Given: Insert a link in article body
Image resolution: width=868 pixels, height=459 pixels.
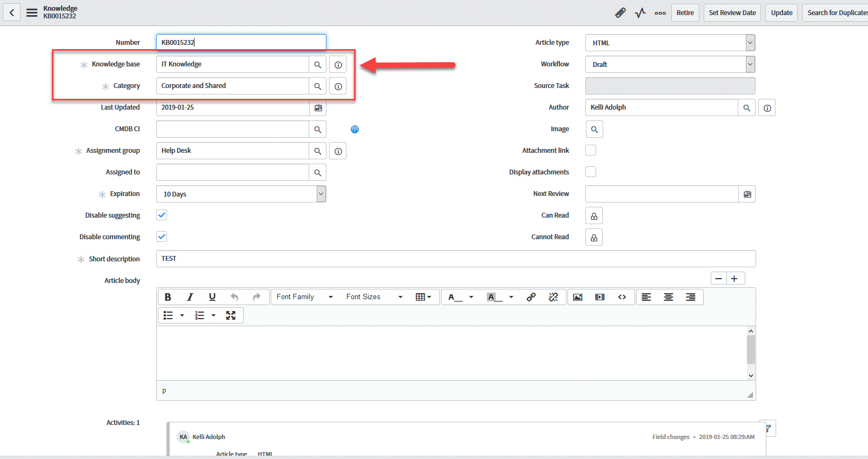Looking at the screenshot, I should (x=531, y=297).
